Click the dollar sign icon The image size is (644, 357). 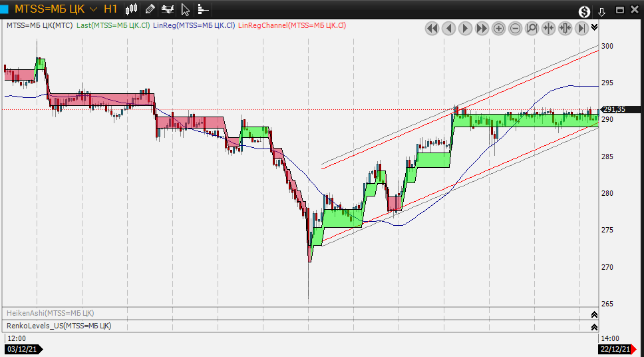coord(584,11)
